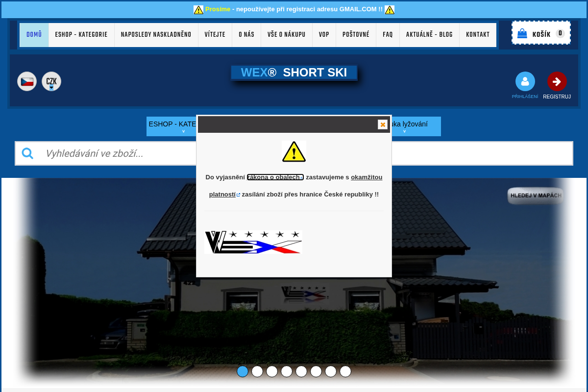This screenshot has width=588, height=392.
Task: Click the cart bag icon
Action: coord(522,33)
